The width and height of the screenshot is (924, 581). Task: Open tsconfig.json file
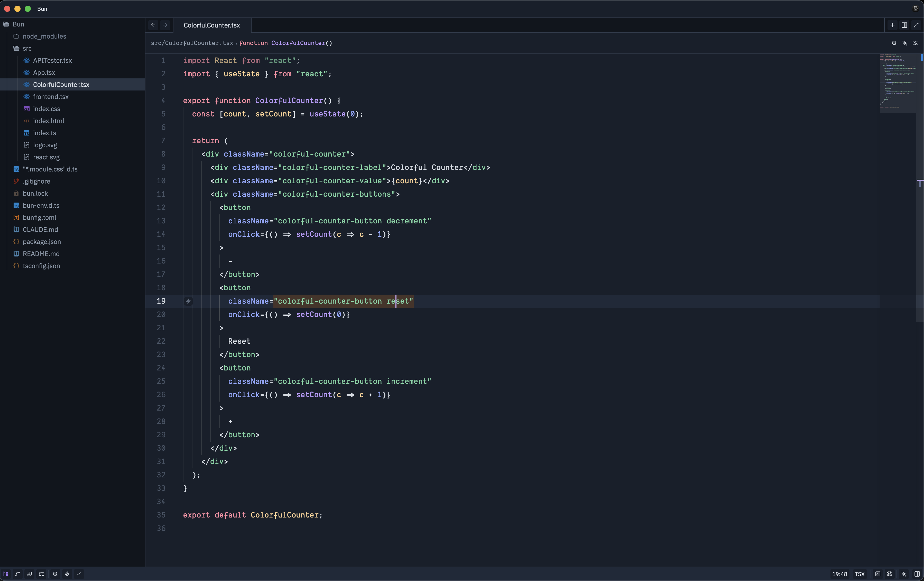(72, 266)
